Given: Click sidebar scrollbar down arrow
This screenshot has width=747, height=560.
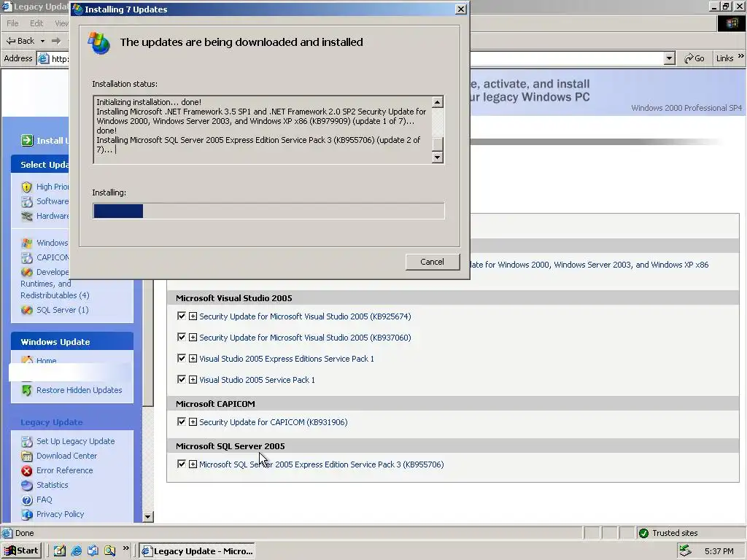Looking at the screenshot, I should point(147,517).
